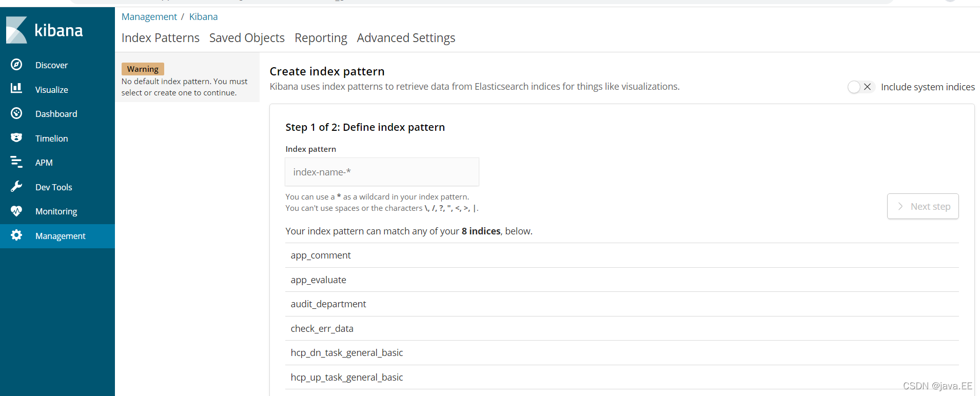Switch to Advanced Settings tab
This screenshot has height=396, width=980.
tap(406, 38)
